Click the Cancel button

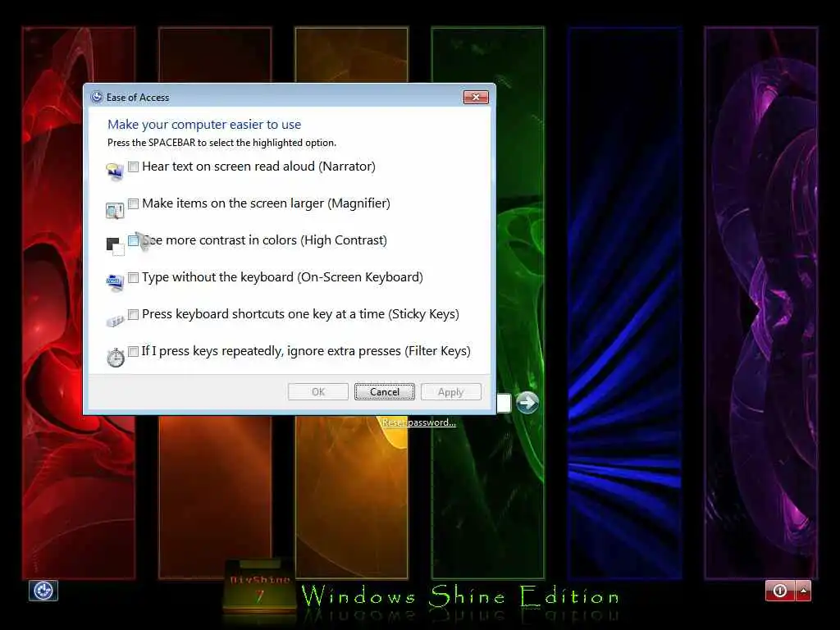coord(384,391)
